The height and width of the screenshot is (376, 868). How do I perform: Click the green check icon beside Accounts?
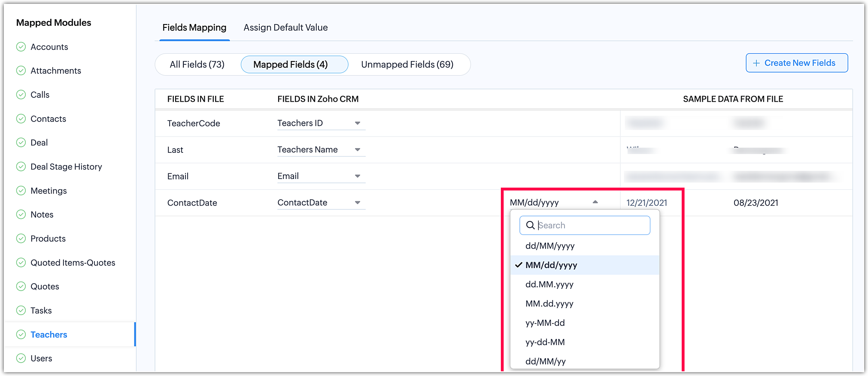coord(21,47)
